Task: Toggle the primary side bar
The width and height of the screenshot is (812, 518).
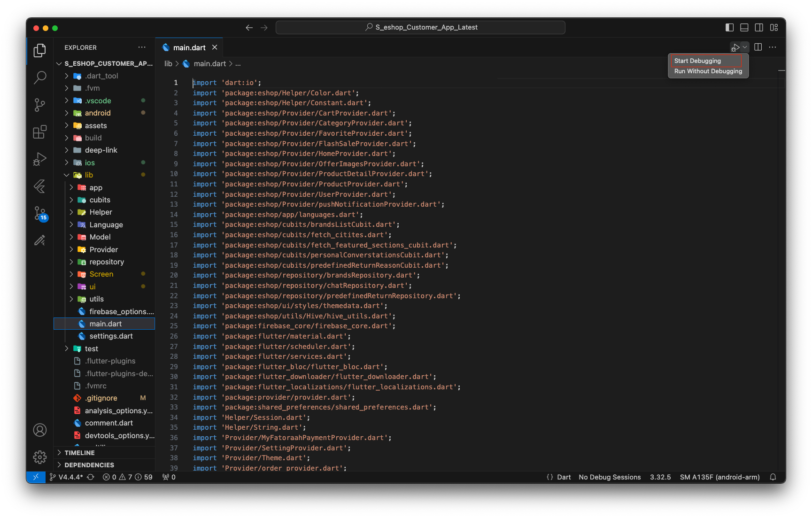Action: click(729, 27)
